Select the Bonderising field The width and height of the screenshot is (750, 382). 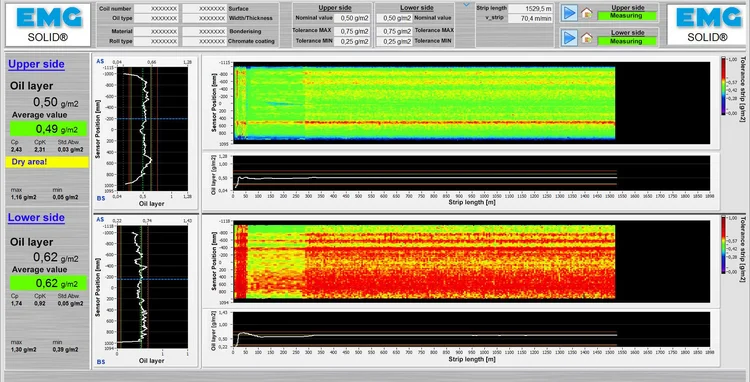point(205,32)
